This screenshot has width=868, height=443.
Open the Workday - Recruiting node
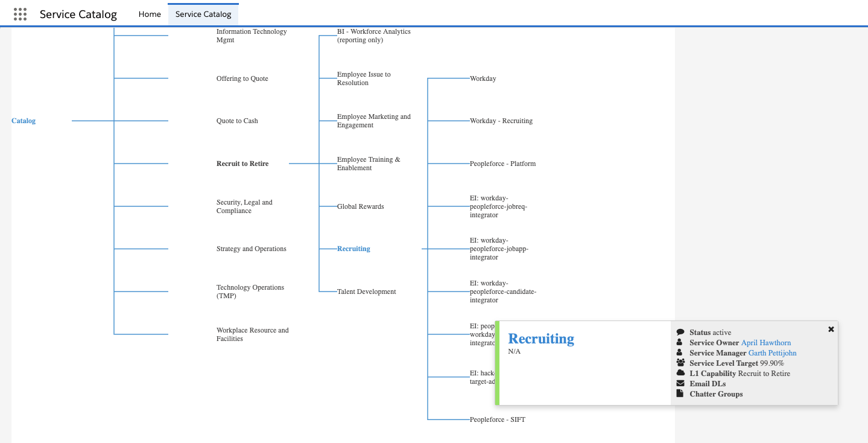[x=501, y=121]
